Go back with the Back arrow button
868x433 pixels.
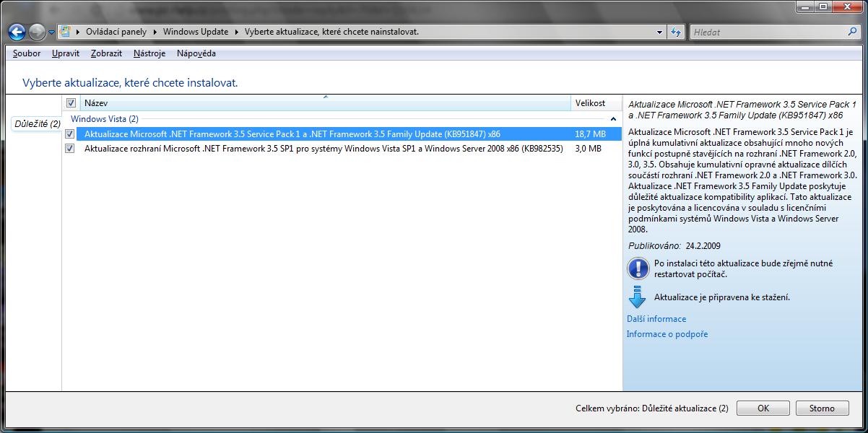[17, 32]
